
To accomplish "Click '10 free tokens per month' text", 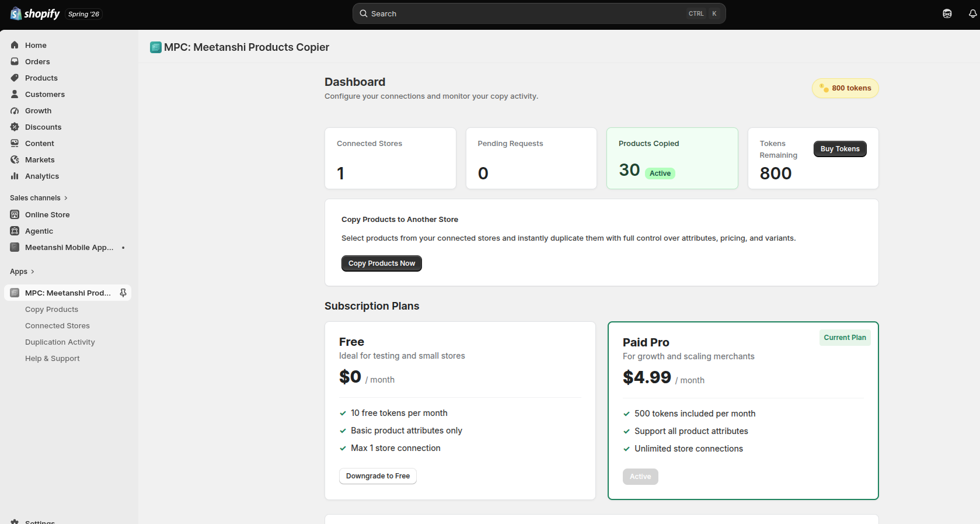I will point(399,413).
